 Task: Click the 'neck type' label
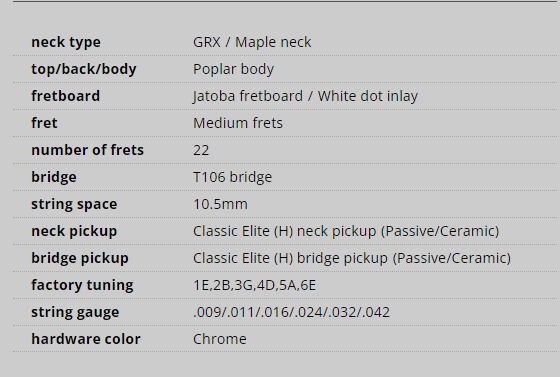[x=66, y=42]
